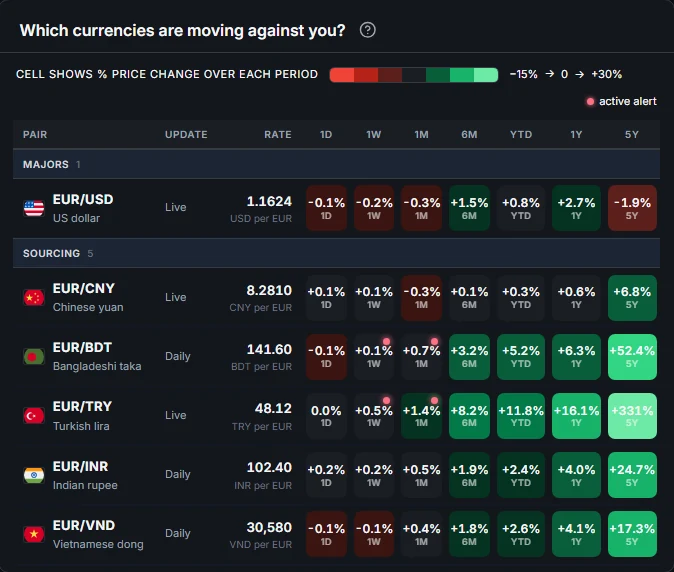Screen dimensions: 674x572
Task: Sort by the 1M column header
Action: coord(421,135)
